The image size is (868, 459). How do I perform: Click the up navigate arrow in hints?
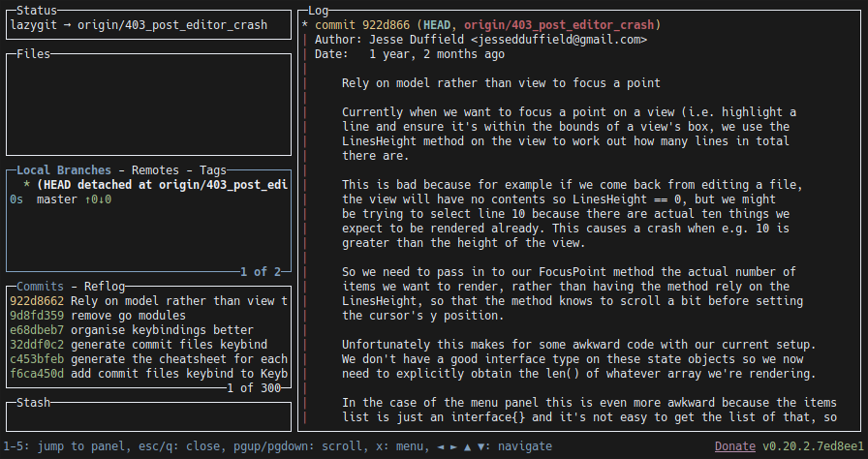click(468, 446)
